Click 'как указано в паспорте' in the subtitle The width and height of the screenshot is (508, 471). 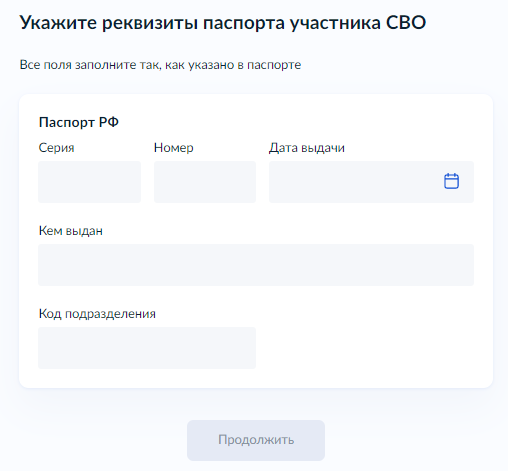[x=233, y=65]
